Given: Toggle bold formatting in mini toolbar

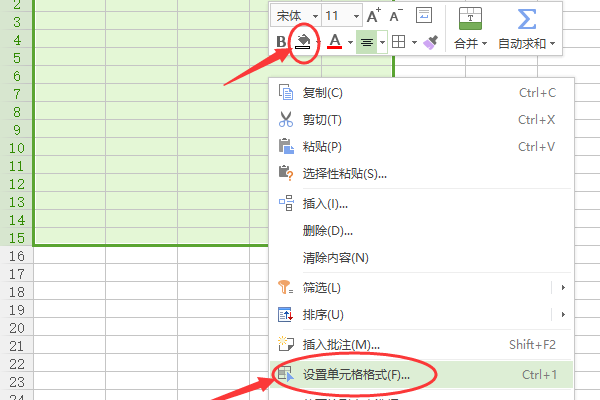Looking at the screenshot, I should (281, 42).
